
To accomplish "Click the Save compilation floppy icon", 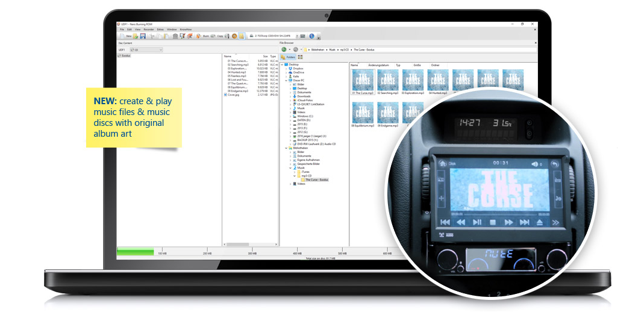I will 143,36.
